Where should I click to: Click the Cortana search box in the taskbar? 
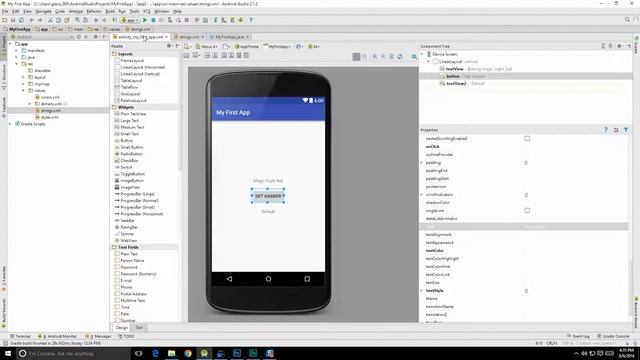73,353
